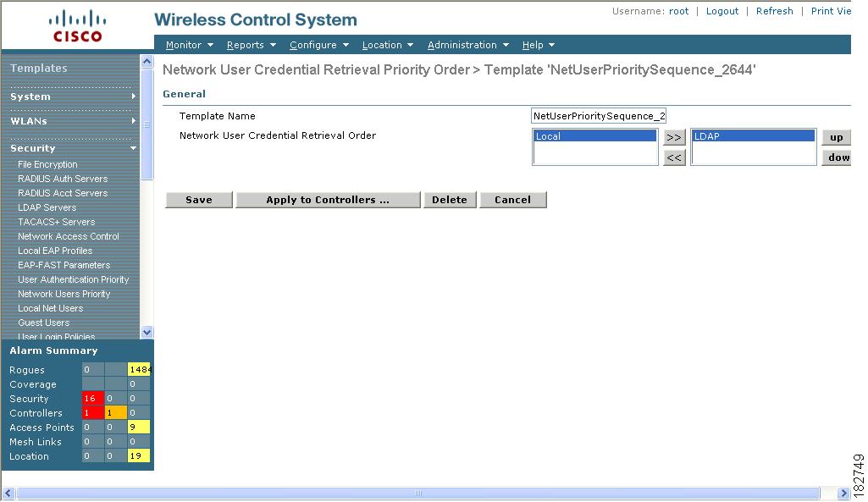Click horizontal scrollbar left arrow
Viewport: 868px width, 502px height.
[x=8, y=493]
